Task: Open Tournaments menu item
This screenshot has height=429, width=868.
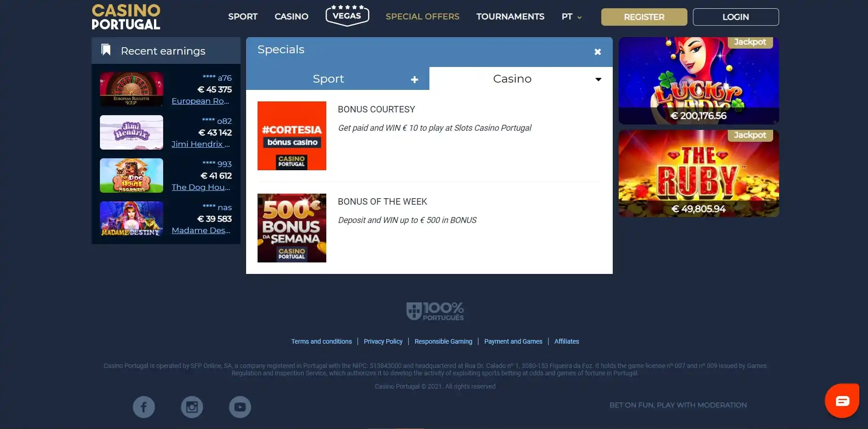Action: point(510,17)
